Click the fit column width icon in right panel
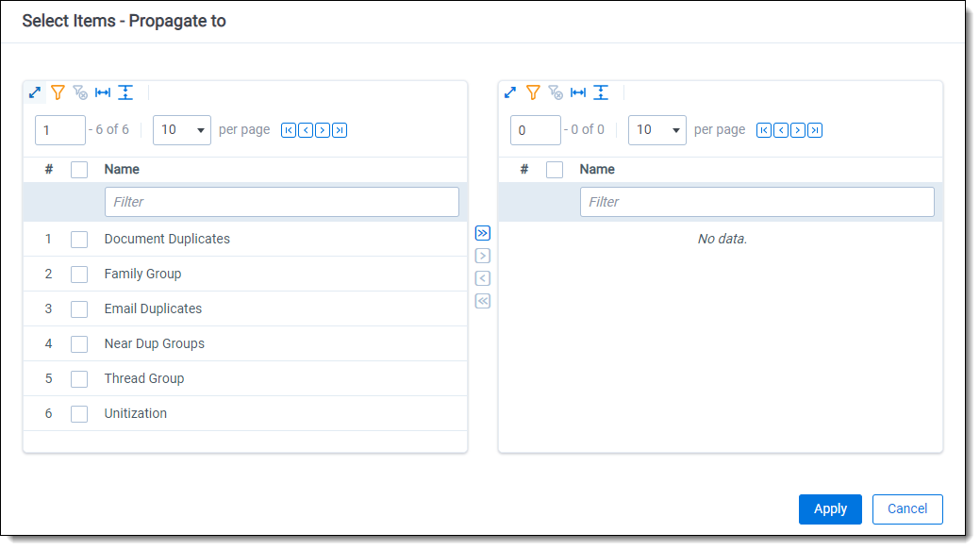This screenshot has height=550, width=980. [x=578, y=92]
